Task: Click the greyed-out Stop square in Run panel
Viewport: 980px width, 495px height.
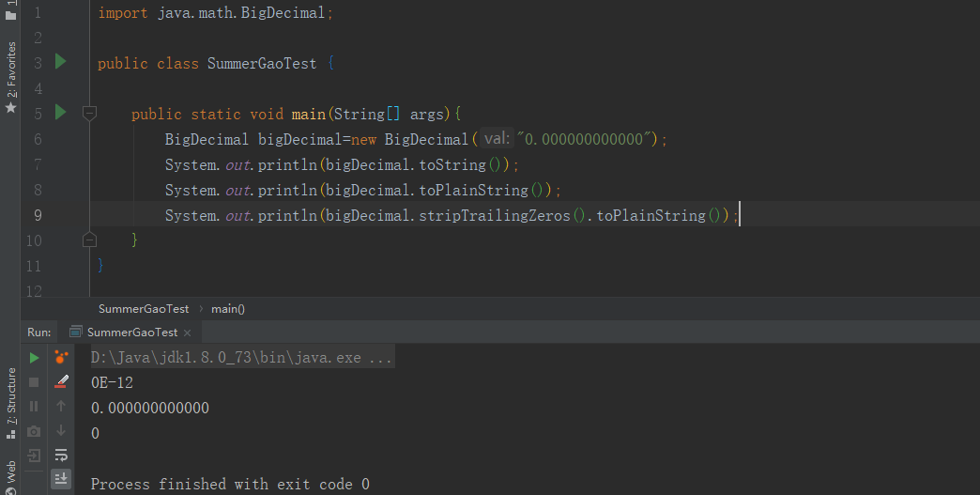Action: click(35, 382)
